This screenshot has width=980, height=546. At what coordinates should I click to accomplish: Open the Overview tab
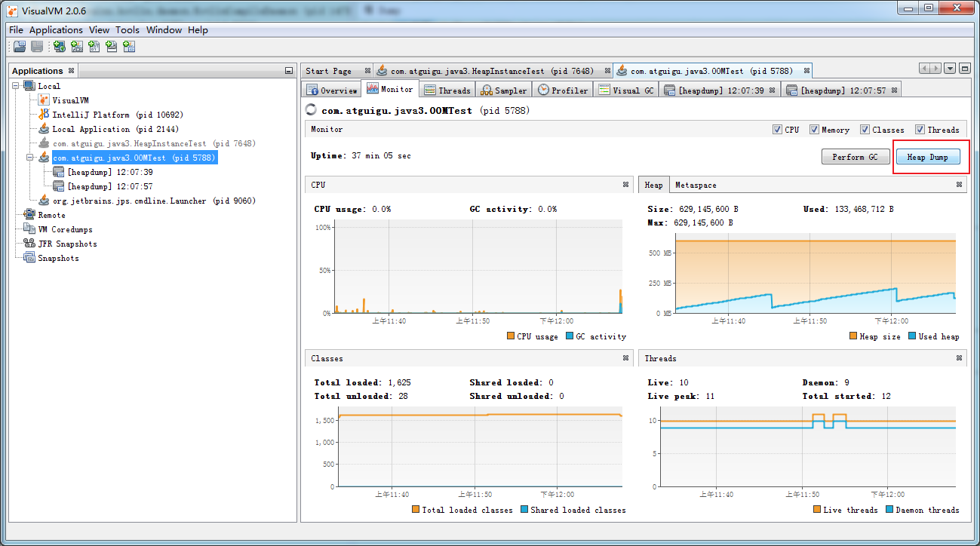click(332, 90)
